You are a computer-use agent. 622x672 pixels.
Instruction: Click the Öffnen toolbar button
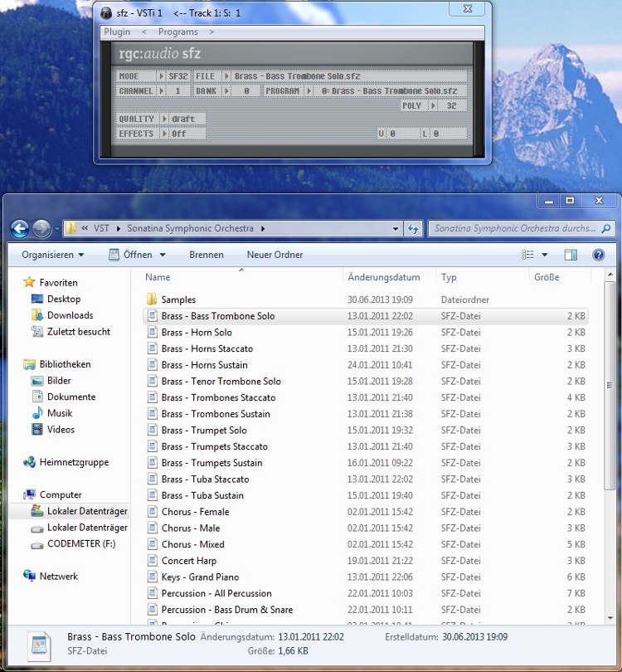131,255
